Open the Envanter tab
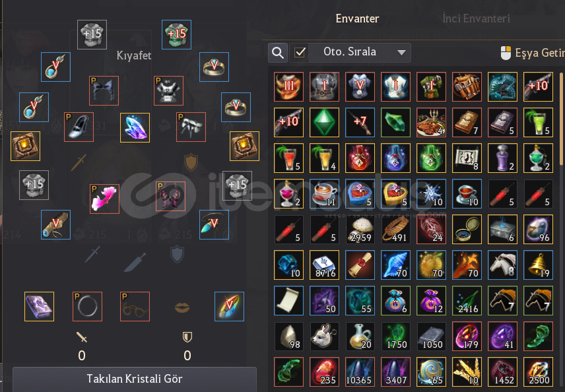This screenshot has height=392, width=565. [x=357, y=18]
